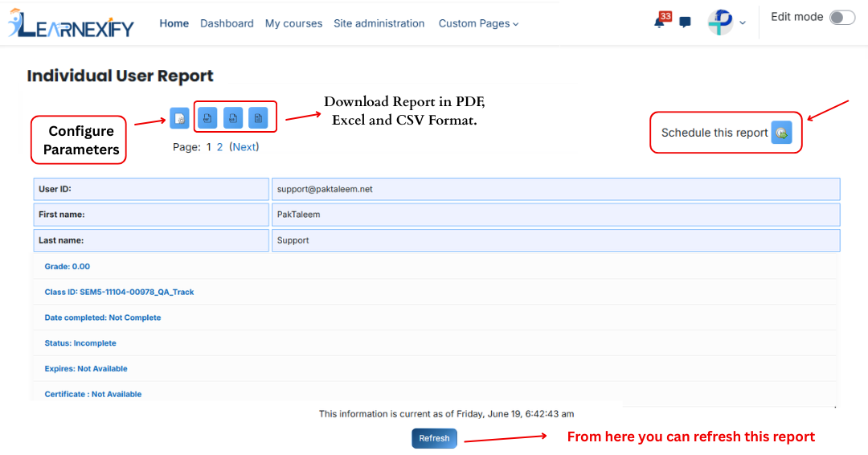Click the 'This information is current' timestamp text
The width and height of the screenshot is (868, 455).
point(446,413)
